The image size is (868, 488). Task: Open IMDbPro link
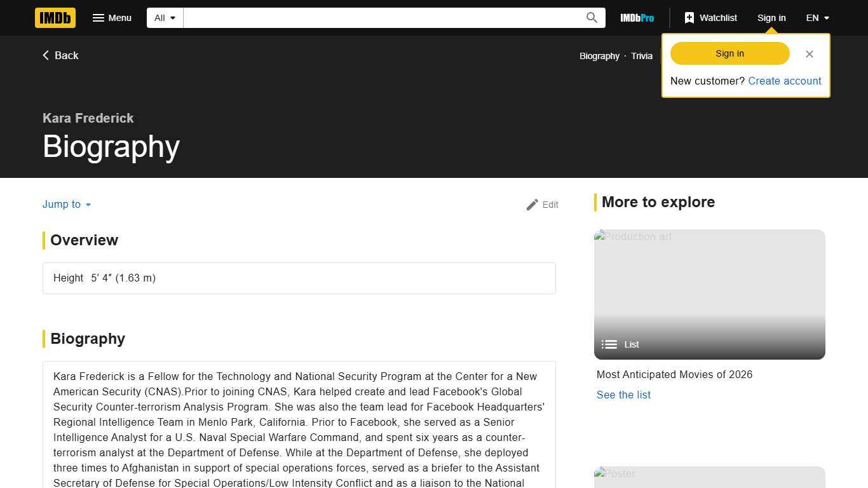[637, 18]
